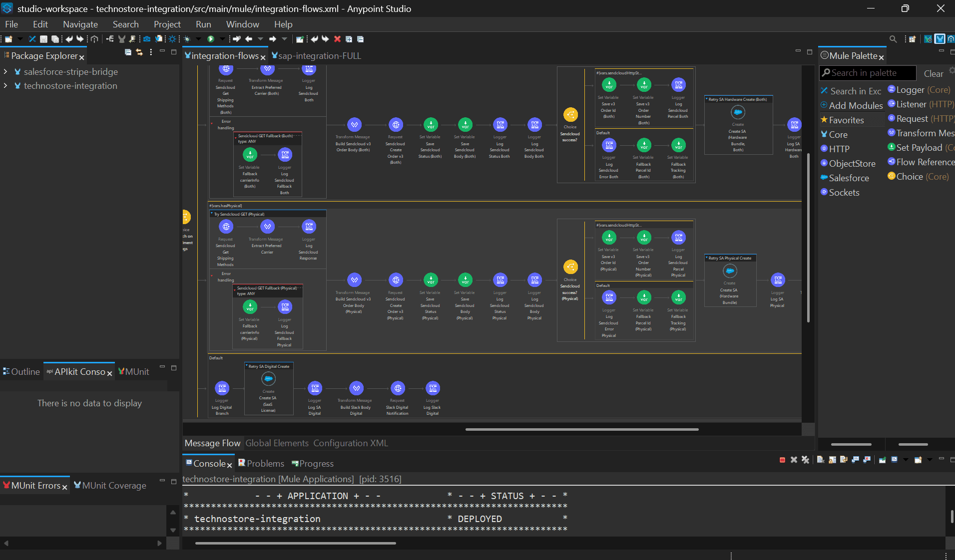The width and height of the screenshot is (955, 560).
Task: Toggle Link with Editor in Package Explorer
Action: click(x=139, y=52)
